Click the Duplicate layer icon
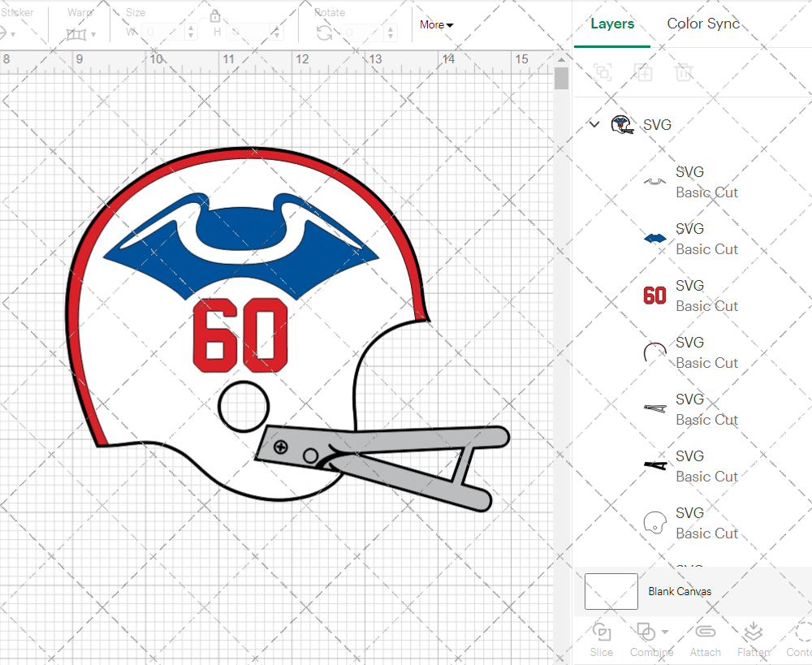This screenshot has width=812, height=665. tap(643, 73)
